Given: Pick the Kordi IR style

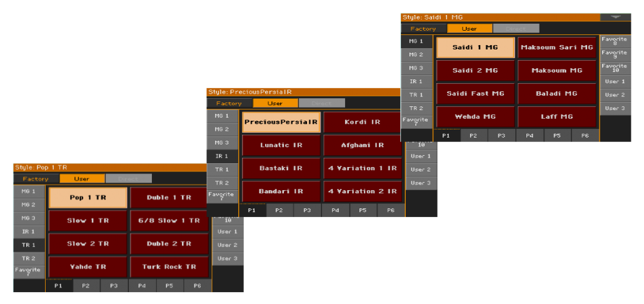Looking at the screenshot, I should pyautogui.click(x=362, y=122).
